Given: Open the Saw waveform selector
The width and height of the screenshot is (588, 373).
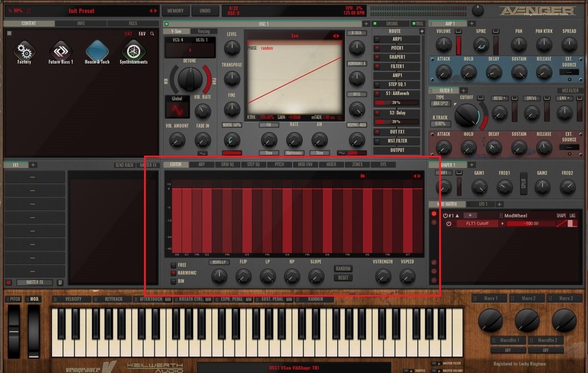Looking at the screenshot, I should point(295,36).
